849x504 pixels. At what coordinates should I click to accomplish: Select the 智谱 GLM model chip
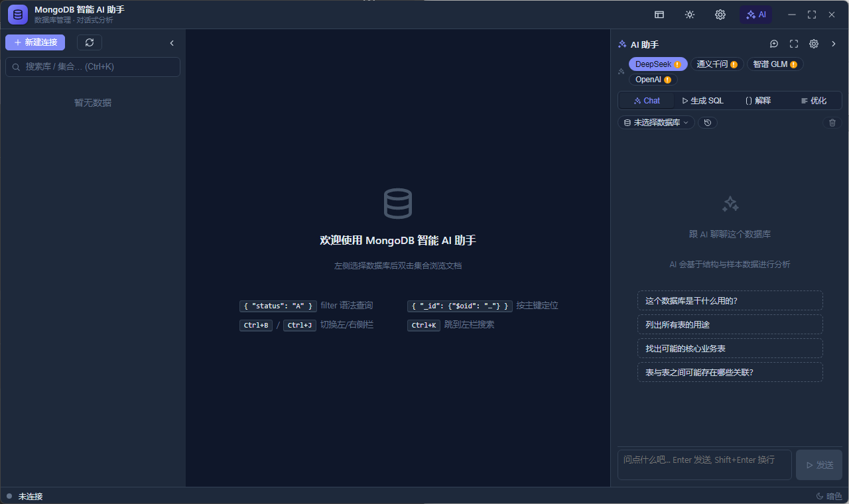pyautogui.click(x=775, y=64)
